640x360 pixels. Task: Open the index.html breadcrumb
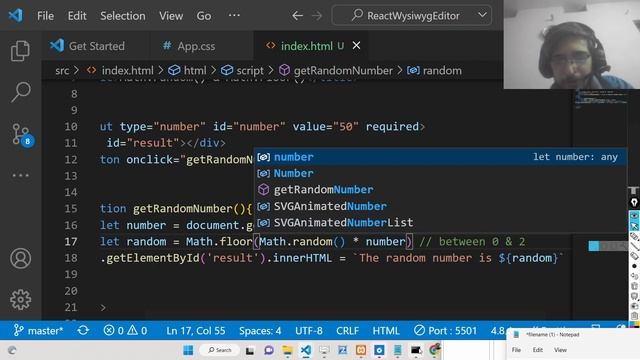click(120, 71)
